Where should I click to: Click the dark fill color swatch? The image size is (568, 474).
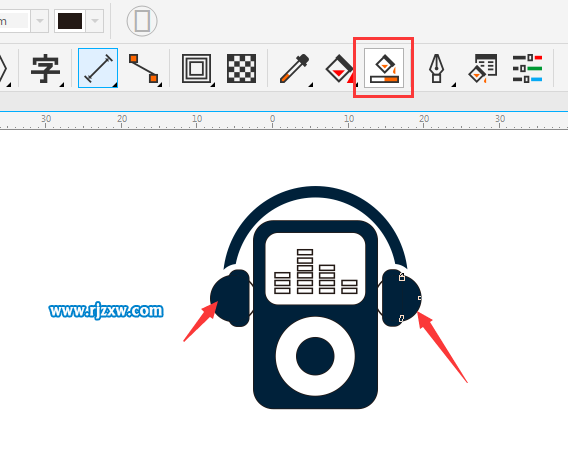(x=70, y=21)
